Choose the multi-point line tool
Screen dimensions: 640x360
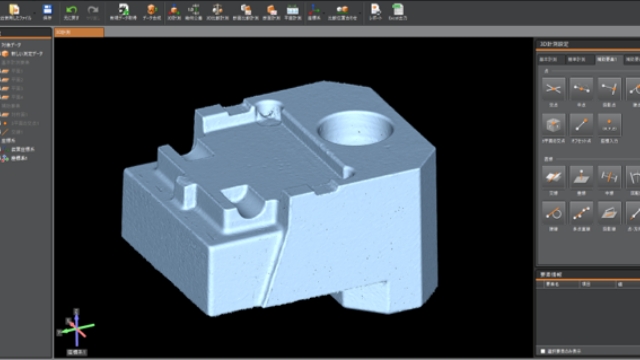581,213
